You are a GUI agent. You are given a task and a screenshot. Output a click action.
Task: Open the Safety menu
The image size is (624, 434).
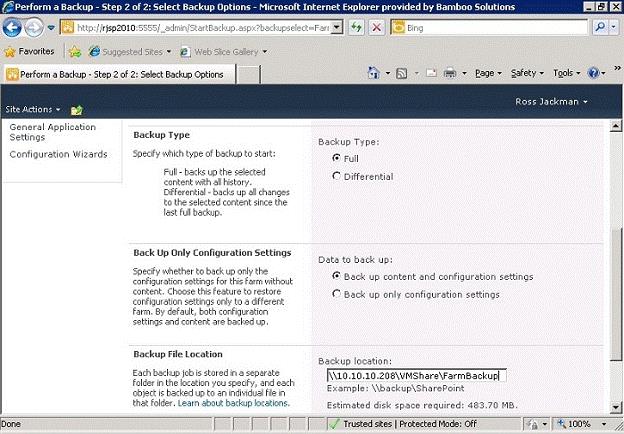527,73
